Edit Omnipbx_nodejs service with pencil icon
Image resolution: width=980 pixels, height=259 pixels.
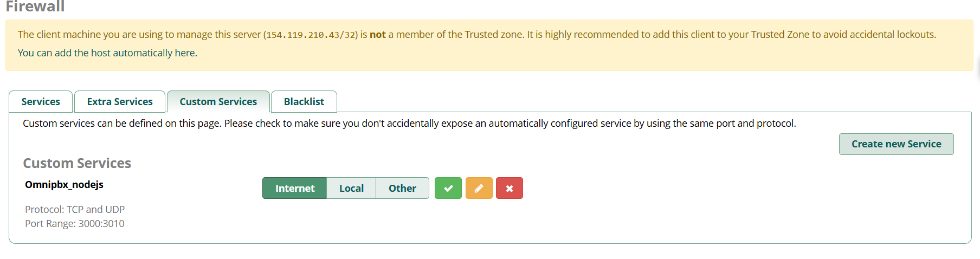479,188
